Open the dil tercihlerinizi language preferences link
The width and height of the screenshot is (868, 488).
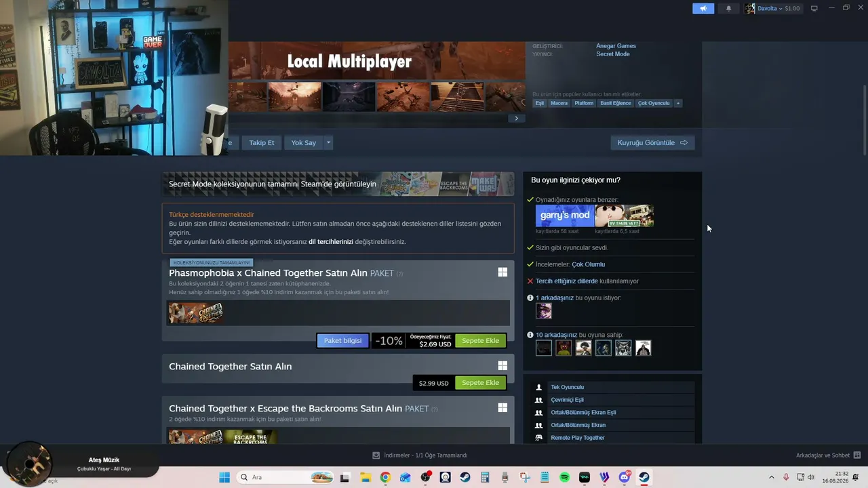coord(331,241)
